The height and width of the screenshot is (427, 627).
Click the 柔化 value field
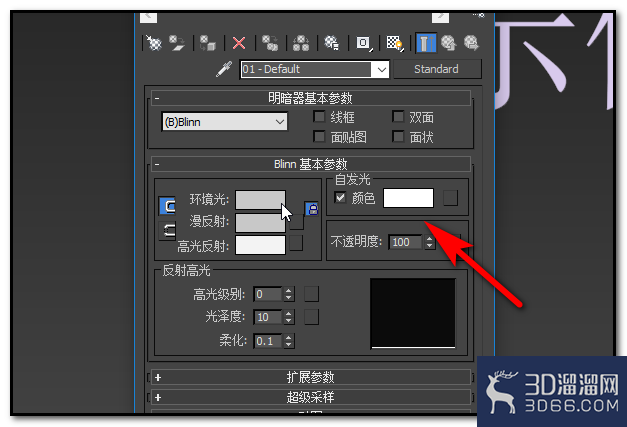pyautogui.click(x=268, y=341)
